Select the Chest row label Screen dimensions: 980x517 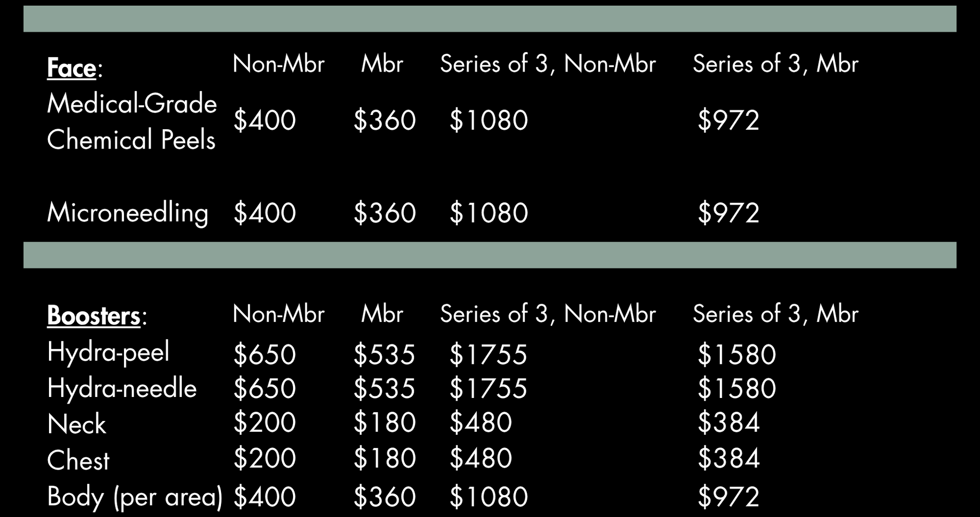(78, 460)
